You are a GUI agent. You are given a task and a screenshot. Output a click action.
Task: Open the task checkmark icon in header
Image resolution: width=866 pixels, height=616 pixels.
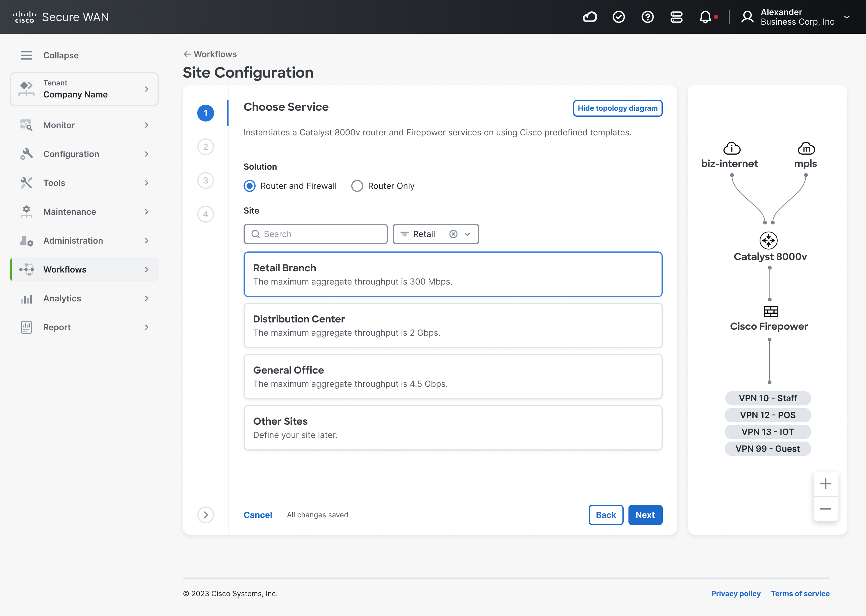(619, 17)
